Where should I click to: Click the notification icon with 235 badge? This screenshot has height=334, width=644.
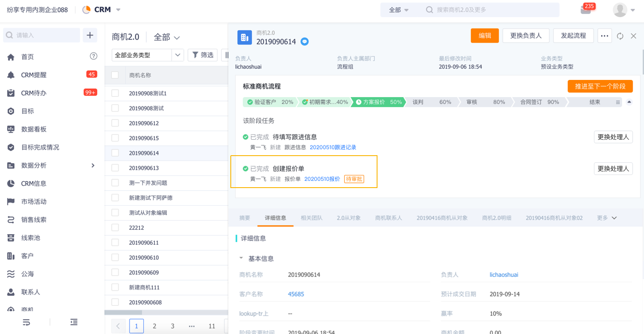586,10
